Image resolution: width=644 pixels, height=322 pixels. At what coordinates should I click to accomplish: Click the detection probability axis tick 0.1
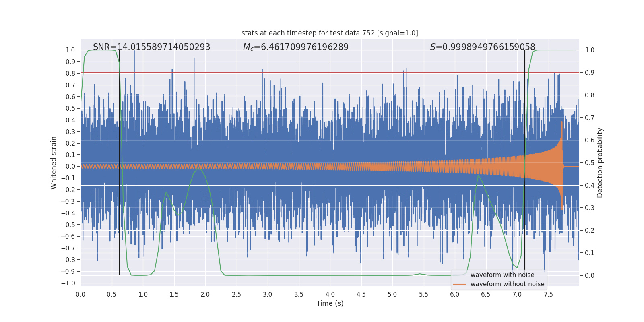(x=590, y=253)
